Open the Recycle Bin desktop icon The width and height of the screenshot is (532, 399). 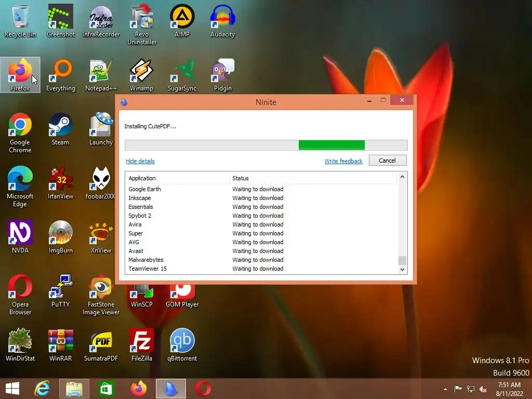[20, 21]
